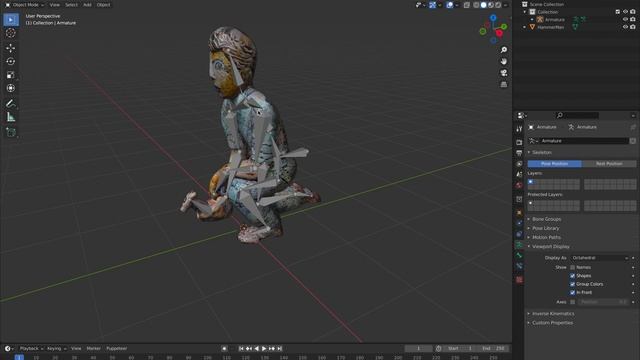Expand the Pose Library panel
This screenshot has height=360, width=640.
pyautogui.click(x=545, y=228)
